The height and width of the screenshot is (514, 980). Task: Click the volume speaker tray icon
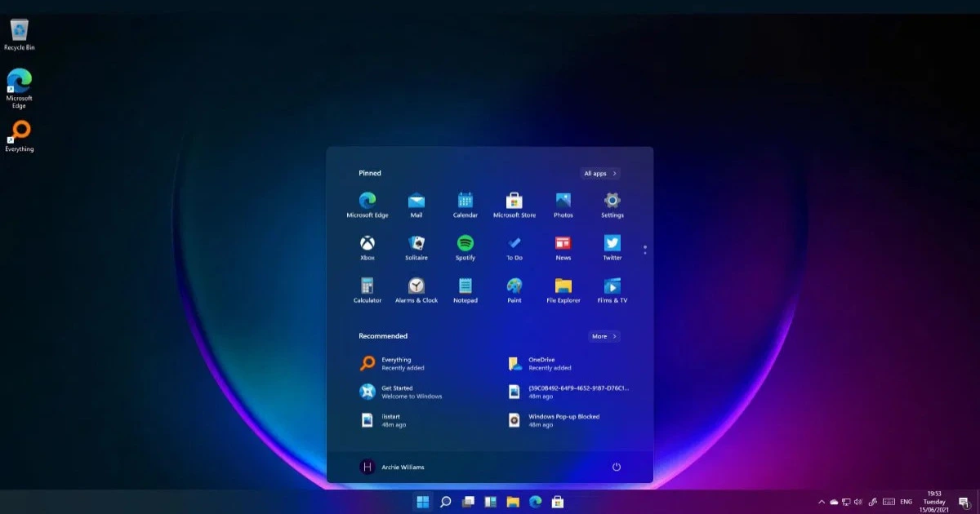pos(858,502)
